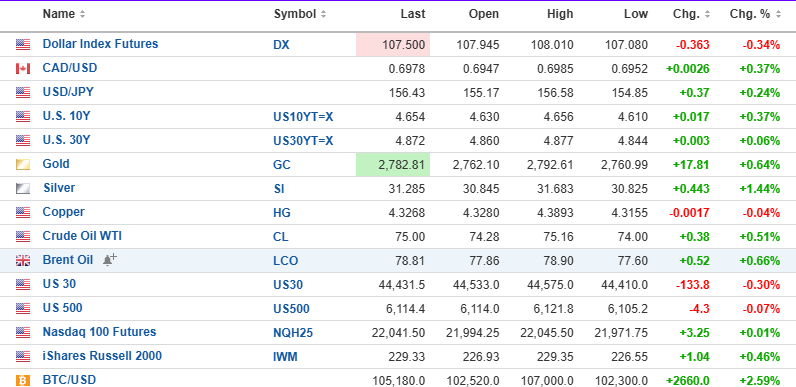The height and width of the screenshot is (387, 796).
Task: Click the NQH25 symbol link
Action: click(x=293, y=333)
